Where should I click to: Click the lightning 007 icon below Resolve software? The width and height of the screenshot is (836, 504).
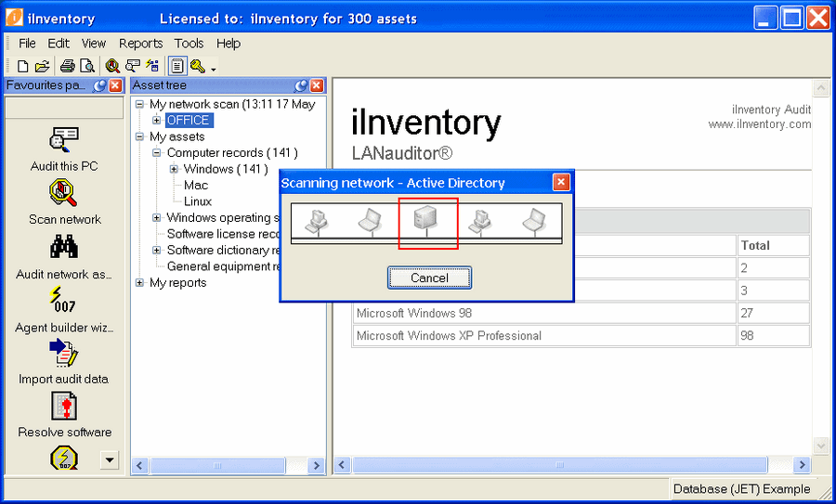click(64, 459)
